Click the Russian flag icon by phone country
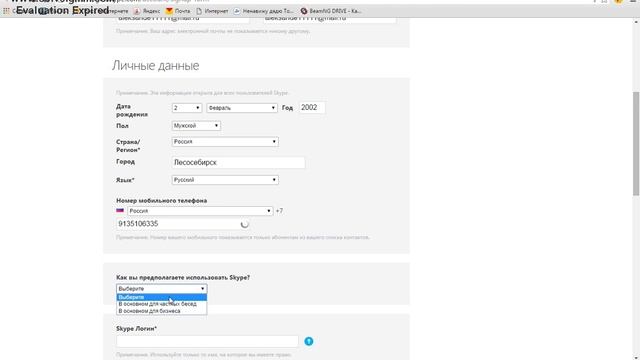The image size is (640, 360). (120, 211)
